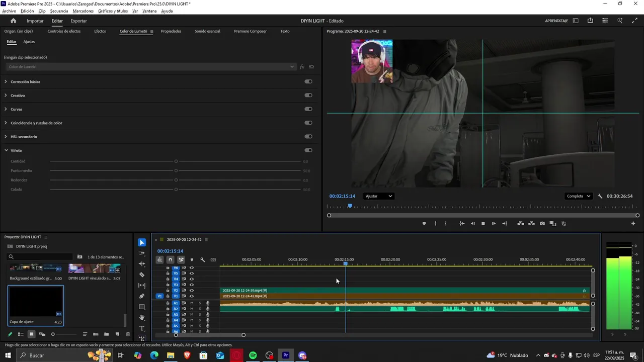Open the Importar workspace
Image resolution: width=644 pixels, height=362 pixels.
pos(35,21)
